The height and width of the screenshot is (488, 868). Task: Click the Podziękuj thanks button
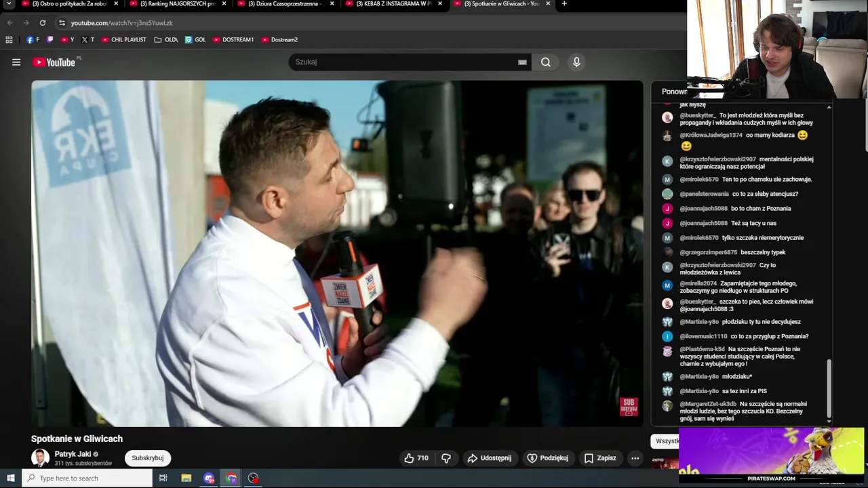pos(547,458)
